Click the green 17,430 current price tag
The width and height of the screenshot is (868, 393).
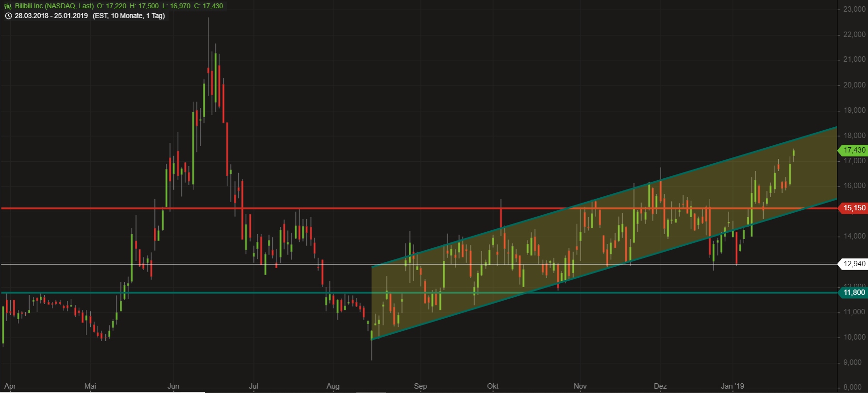pos(853,150)
